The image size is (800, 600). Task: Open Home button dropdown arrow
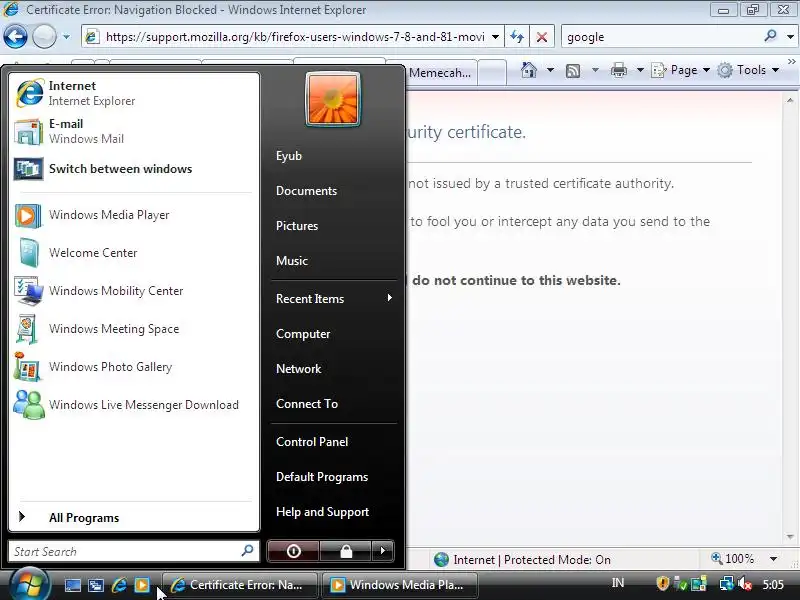[x=551, y=70]
